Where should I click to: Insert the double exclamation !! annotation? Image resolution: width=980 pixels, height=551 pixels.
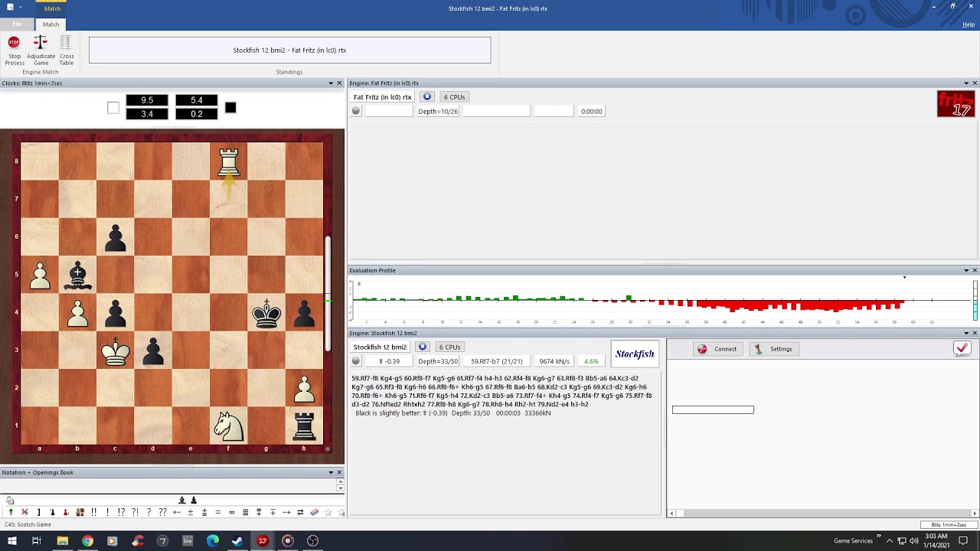[x=93, y=512]
